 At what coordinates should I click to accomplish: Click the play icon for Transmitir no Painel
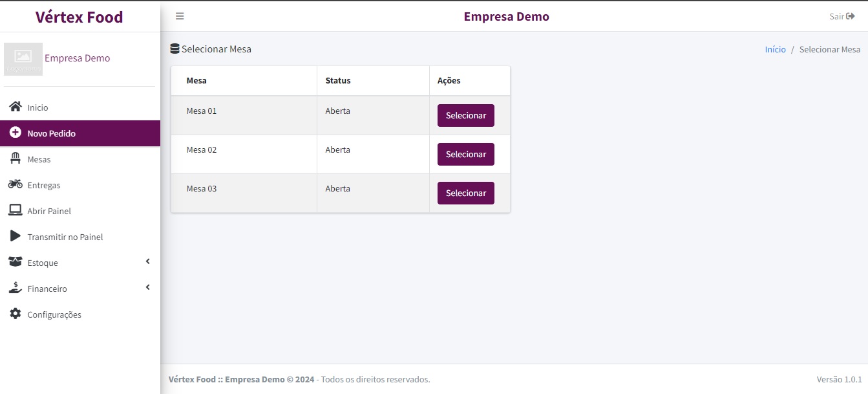pos(16,236)
